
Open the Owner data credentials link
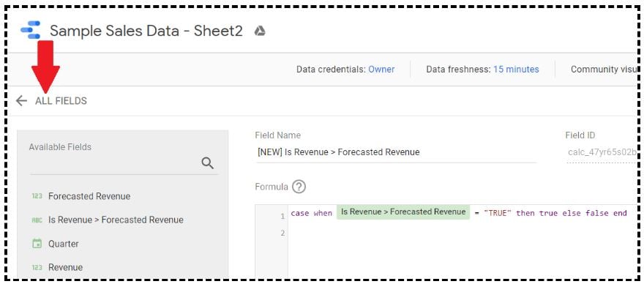point(381,70)
